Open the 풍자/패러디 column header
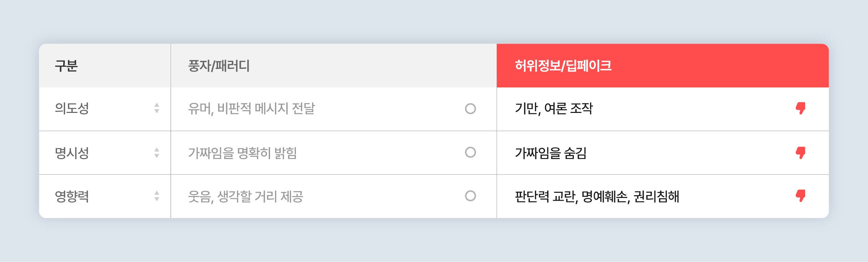The width and height of the screenshot is (868, 262). [333, 65]
